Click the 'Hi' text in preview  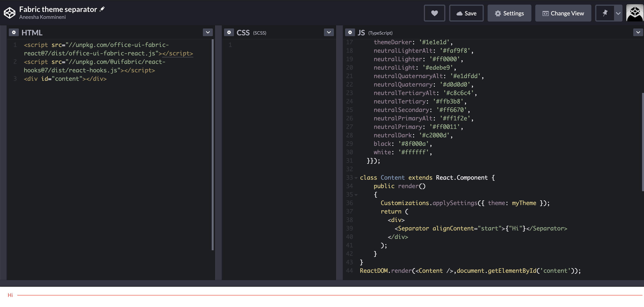pyautogui.click(x=10, y=295)
